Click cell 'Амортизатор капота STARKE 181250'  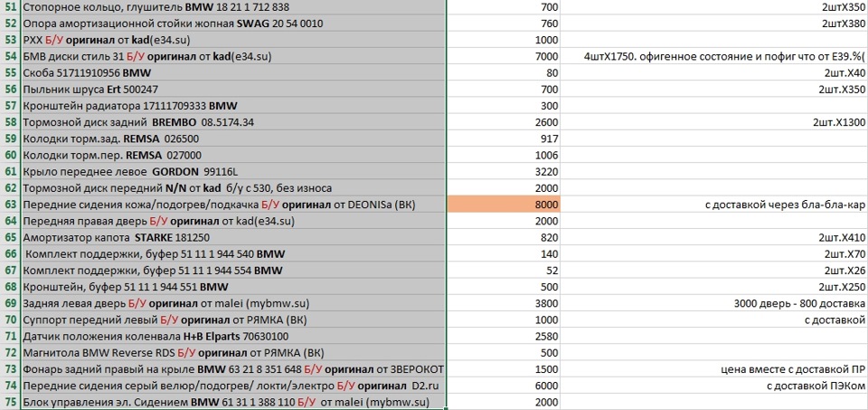tap(233, 238)
